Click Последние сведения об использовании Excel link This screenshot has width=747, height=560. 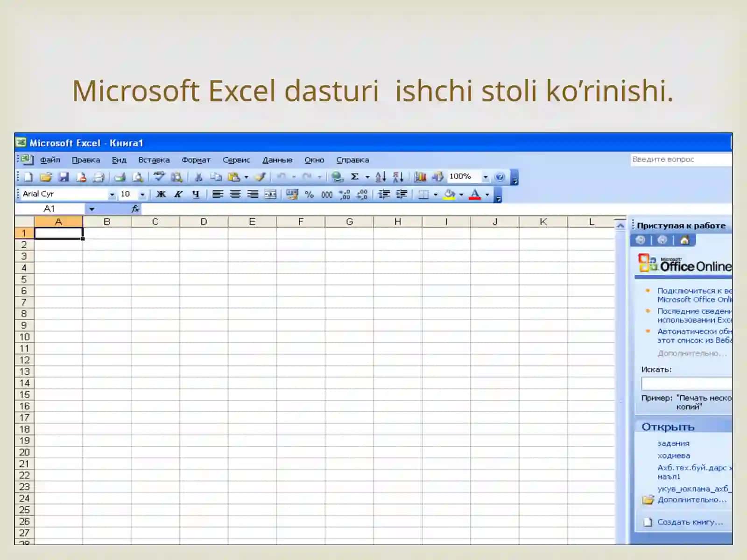(695, 315)
